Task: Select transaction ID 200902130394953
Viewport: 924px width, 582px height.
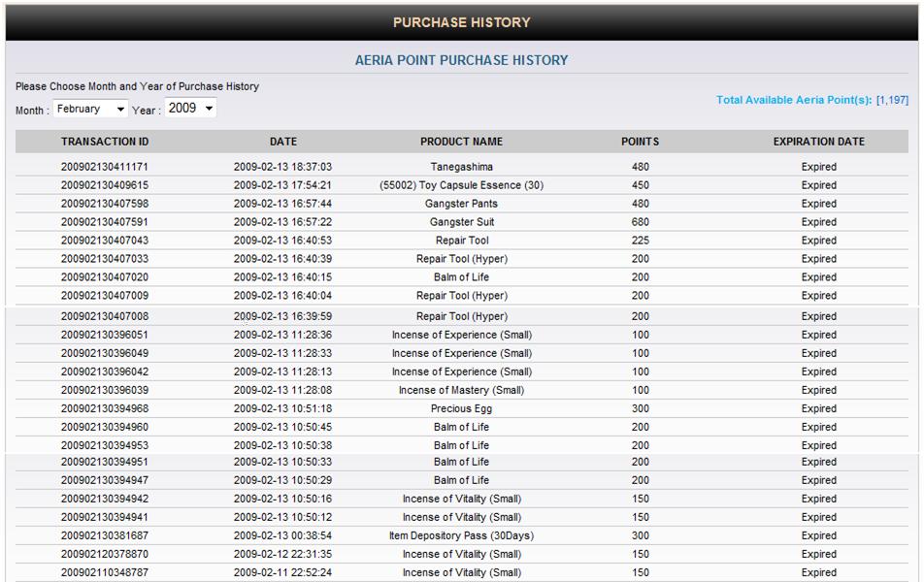Action: click(x=105, y=445)
